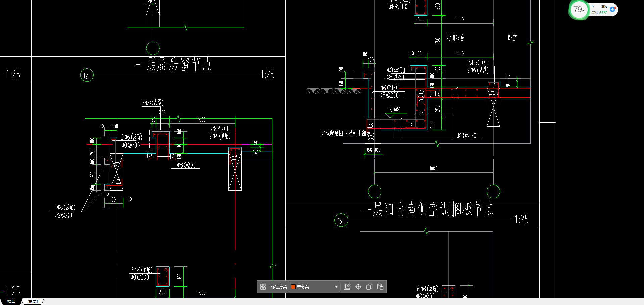Switch to the 模型 model tab
644x305 pixels.
[x=11, y=302]
